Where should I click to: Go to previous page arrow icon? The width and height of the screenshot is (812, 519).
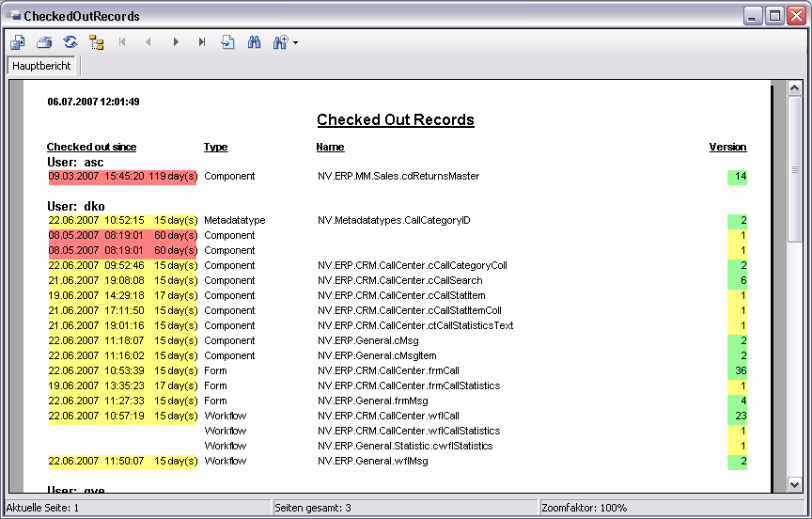click(148, 42)
